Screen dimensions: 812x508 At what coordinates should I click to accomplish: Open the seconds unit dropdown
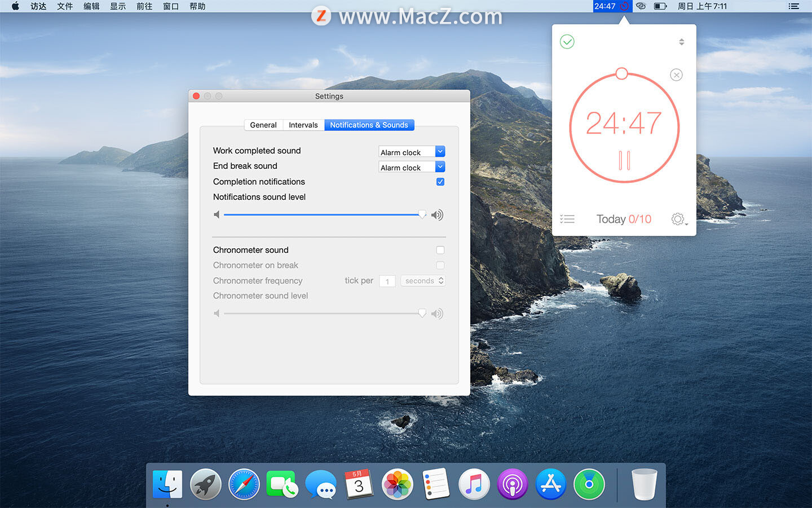[x=423, y=281]
